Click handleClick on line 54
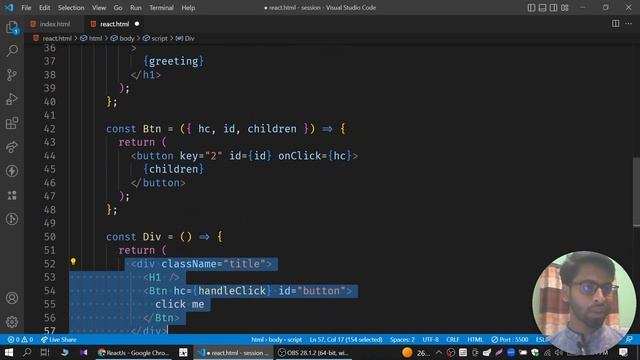 (232, 291)
